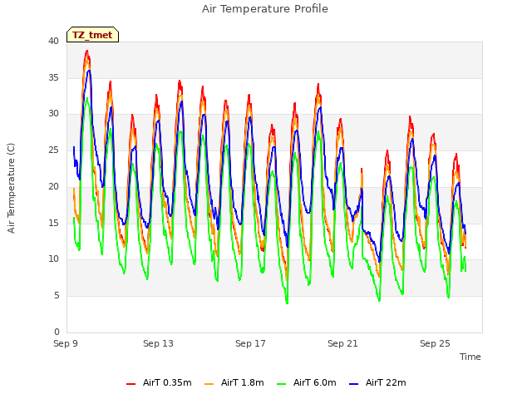Image resolution: width=532 pixels, height=399 pixels.
Task: Toggle the AirT 6.0m legend entry
Action: [x=307, y=382]
